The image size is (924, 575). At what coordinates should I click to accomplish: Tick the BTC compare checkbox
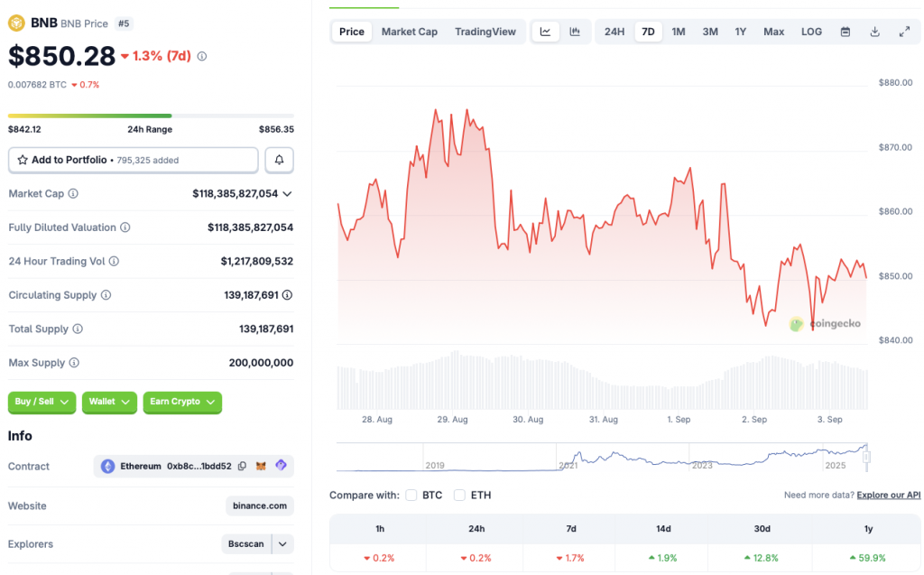tap(411, 496)
